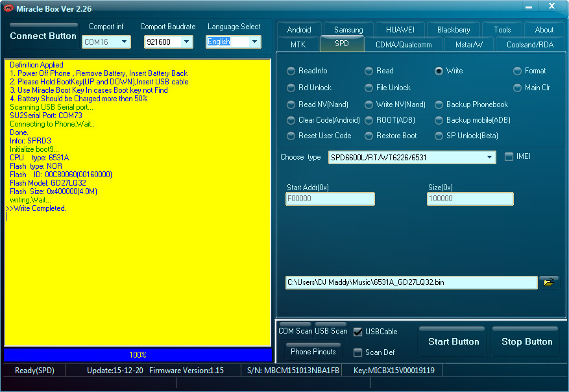Select ROOT(ADB) radio option

390,120
